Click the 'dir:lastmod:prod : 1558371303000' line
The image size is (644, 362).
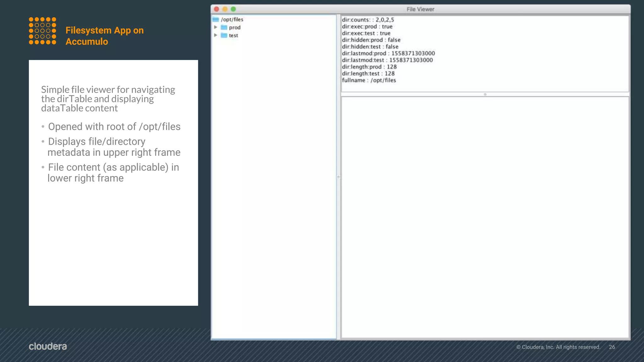(389, 53)
